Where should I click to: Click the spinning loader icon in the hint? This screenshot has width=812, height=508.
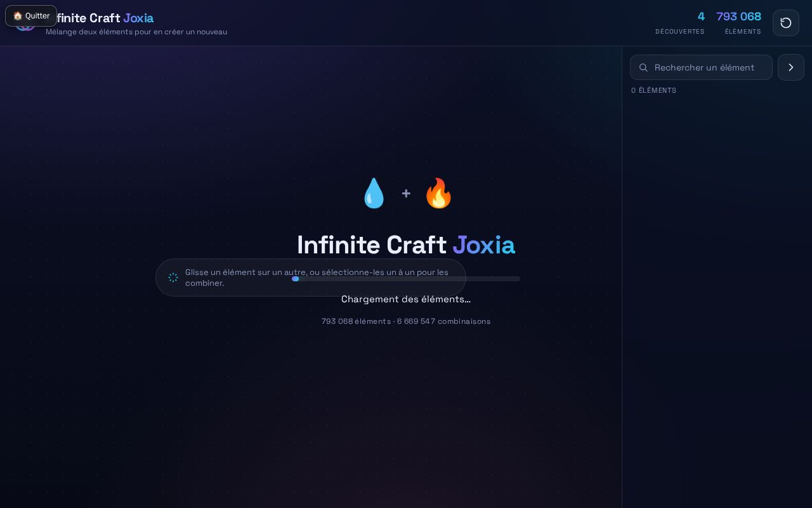173,277
